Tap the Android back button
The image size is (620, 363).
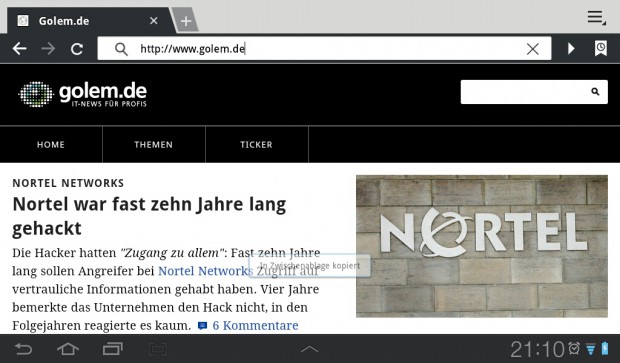23,349
